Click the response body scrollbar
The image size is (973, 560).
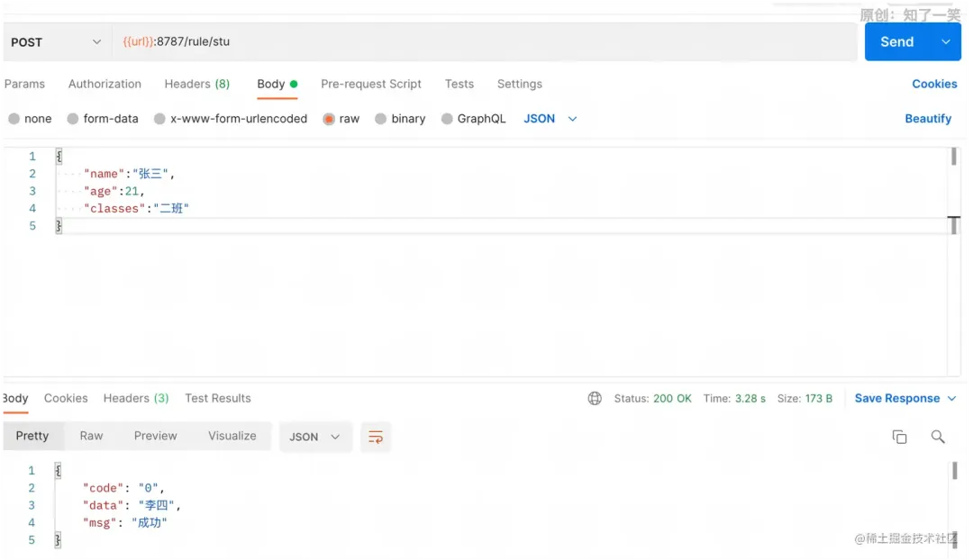[954, 471]
